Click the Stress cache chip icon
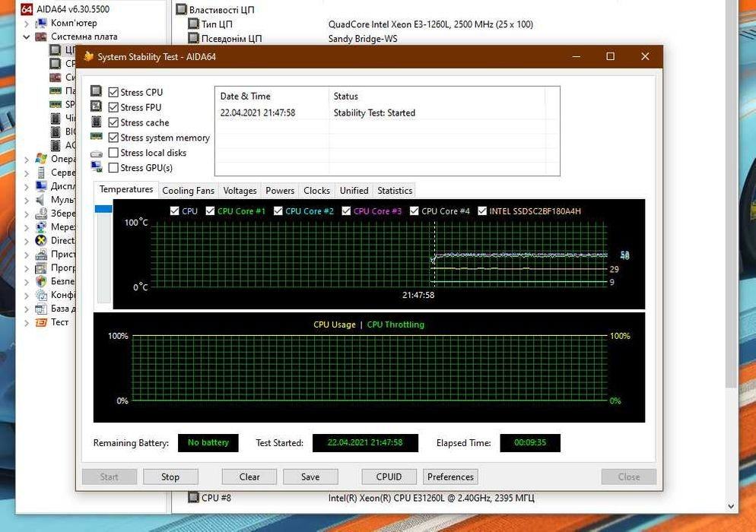This screenshot has height=532, width=756. pos(97,122)
